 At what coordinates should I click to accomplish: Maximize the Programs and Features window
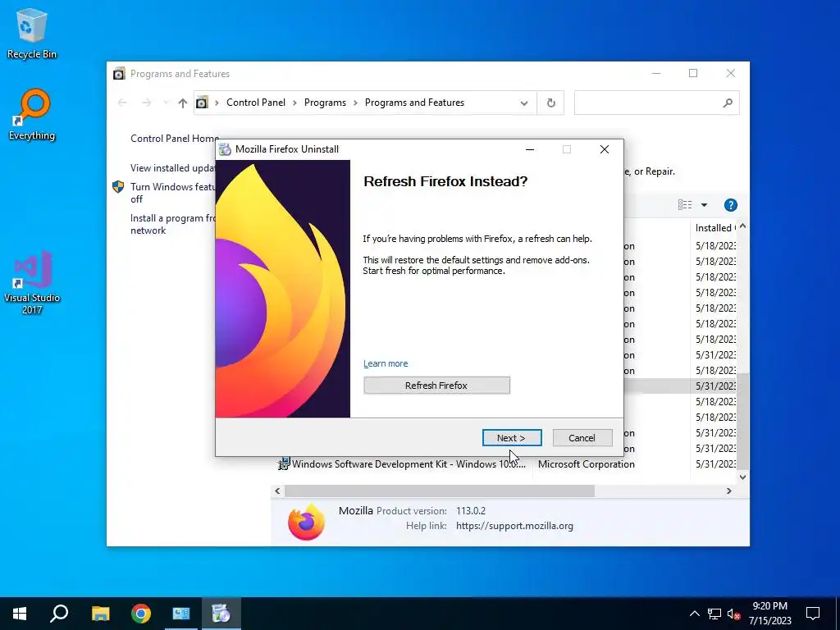point(693,73)
